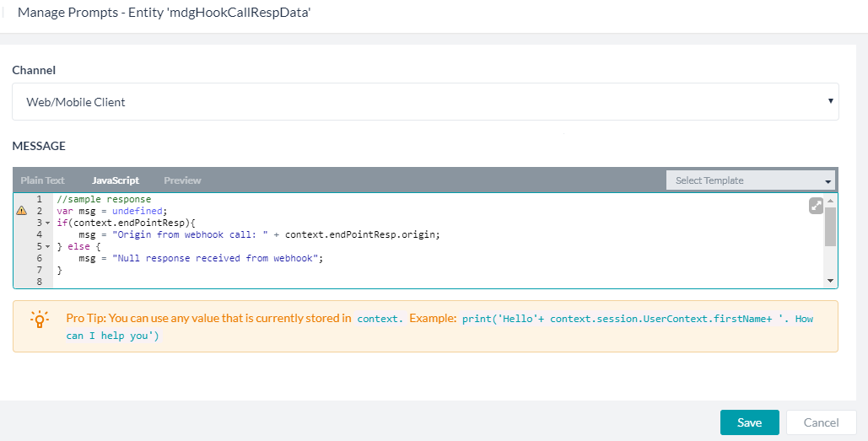
Task: Click the editor vertical scrollbar thumb
Action: coord(830,227)
